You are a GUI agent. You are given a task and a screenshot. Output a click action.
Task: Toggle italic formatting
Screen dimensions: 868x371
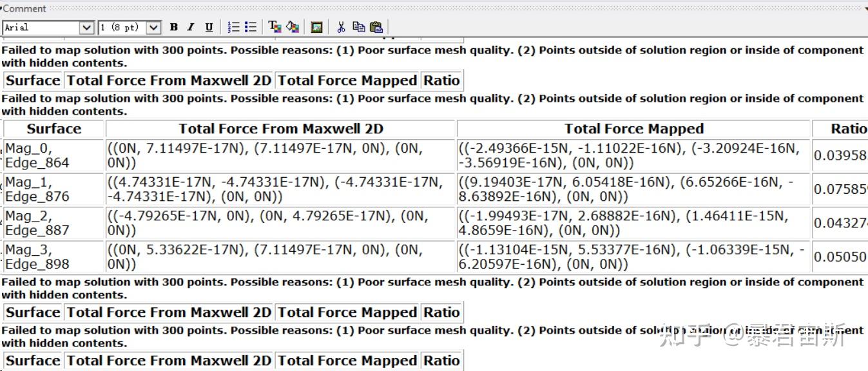[191, 27]
